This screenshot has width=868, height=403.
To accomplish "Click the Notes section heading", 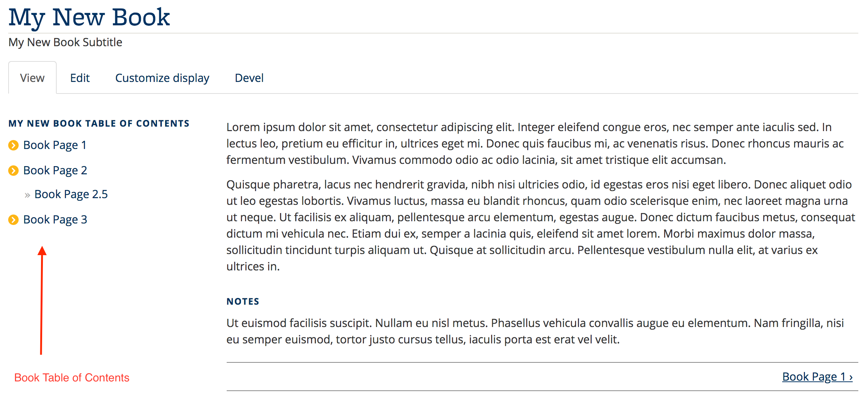I will [x=242, y=301].
